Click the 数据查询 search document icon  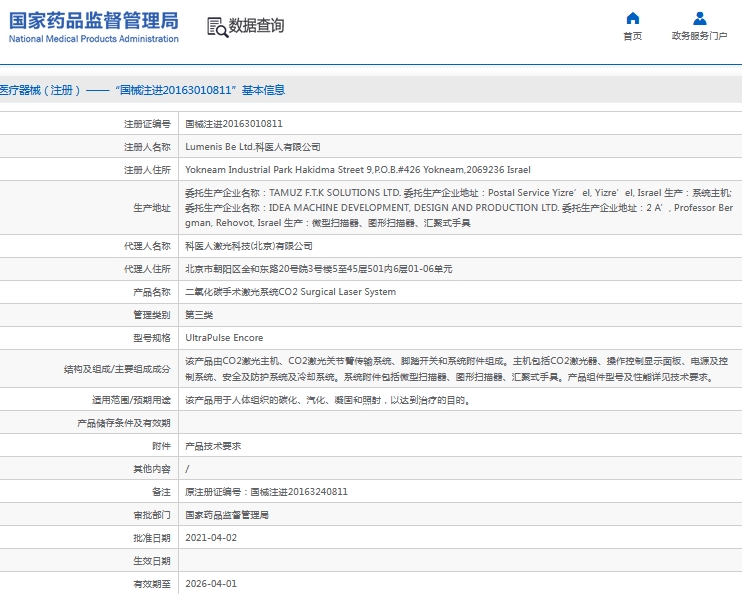click(x=217, y=27)
